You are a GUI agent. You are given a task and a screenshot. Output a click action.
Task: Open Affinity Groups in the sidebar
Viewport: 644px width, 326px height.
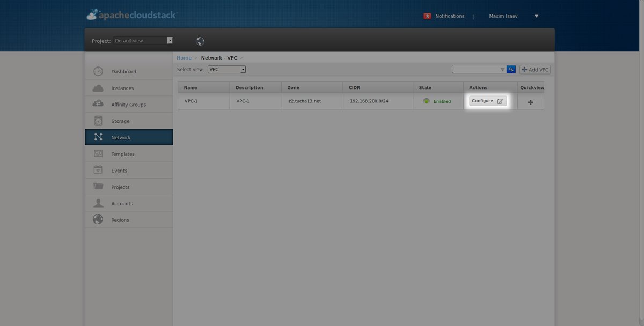click(129, 105)
